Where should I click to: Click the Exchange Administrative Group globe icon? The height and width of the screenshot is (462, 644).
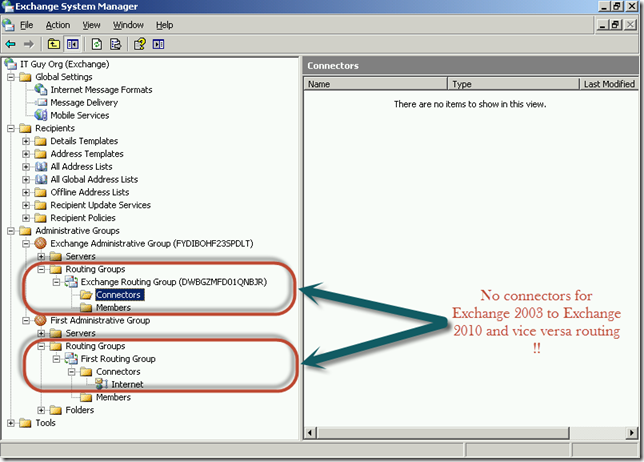click(x=40, y=243)
